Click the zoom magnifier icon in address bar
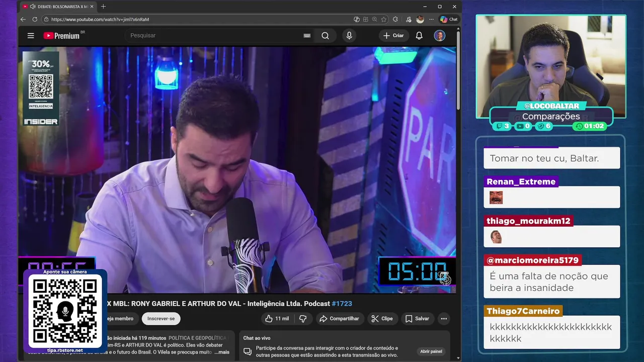Viewport: 644px width, 362px height. coord(375,19)
